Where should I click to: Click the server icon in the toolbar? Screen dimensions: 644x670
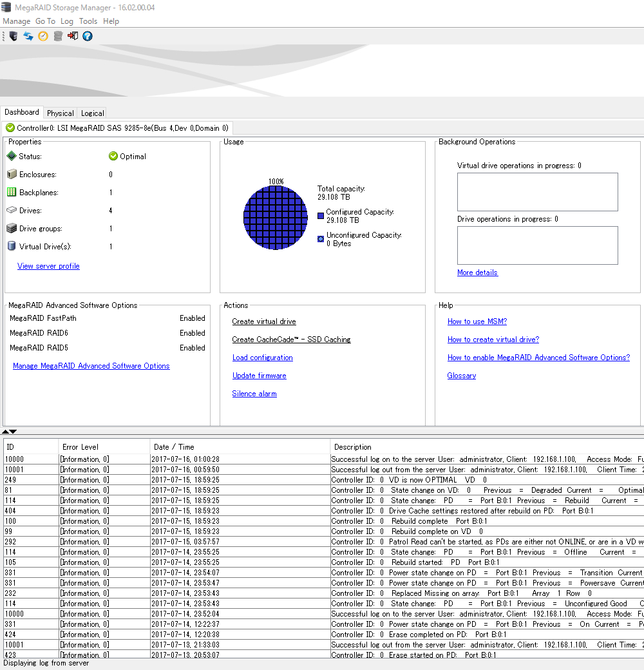pyautogui.click(x=14, y=36)
